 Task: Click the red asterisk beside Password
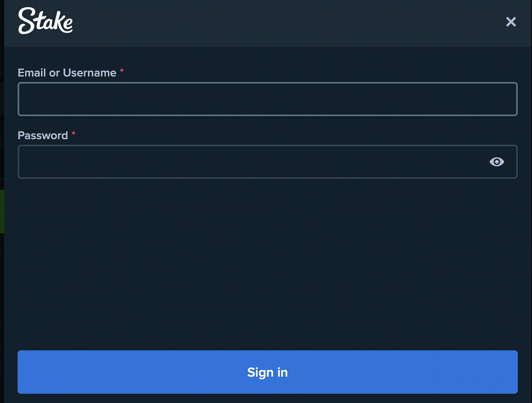(x=74, y=134)
